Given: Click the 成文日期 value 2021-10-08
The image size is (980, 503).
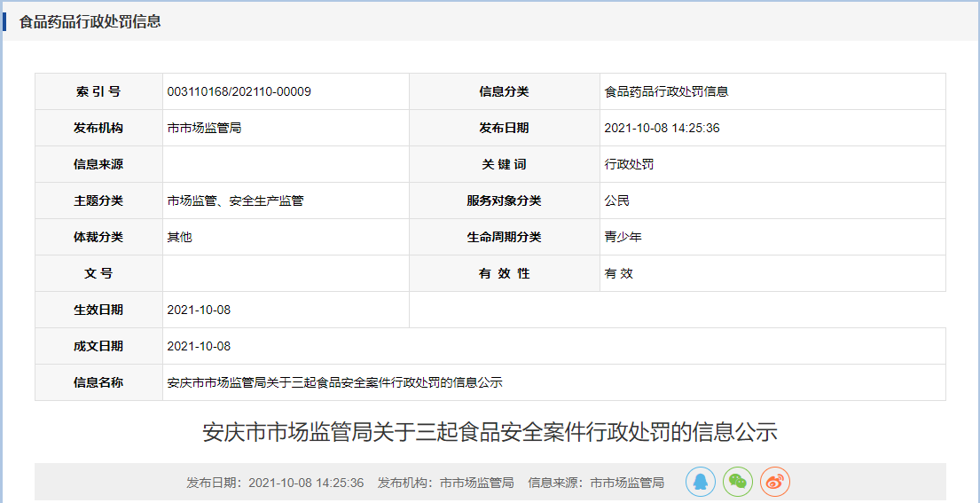Looking at the screenshot, I should [x=200, y=346].
